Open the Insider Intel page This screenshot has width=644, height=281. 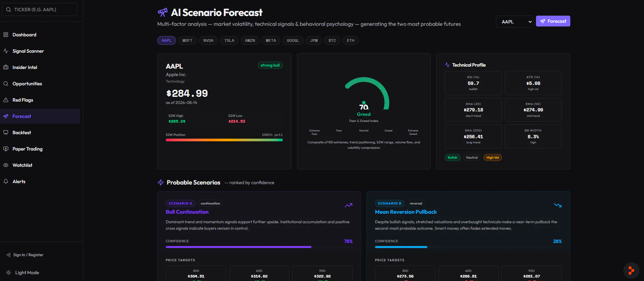pyautogui.click(x=40, y=67)
